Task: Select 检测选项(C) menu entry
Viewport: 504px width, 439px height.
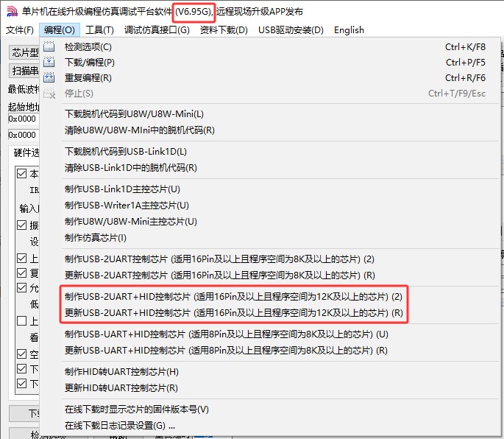Action: [270, 47]
